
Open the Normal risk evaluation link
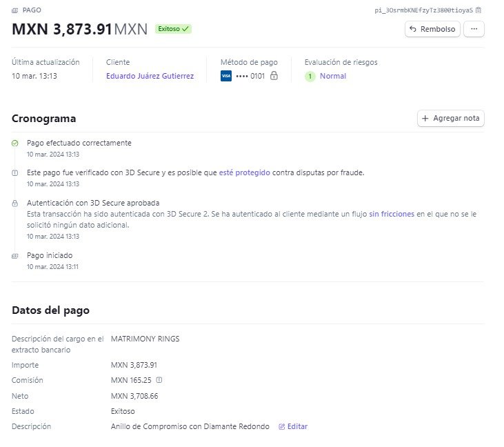point(333,76)
